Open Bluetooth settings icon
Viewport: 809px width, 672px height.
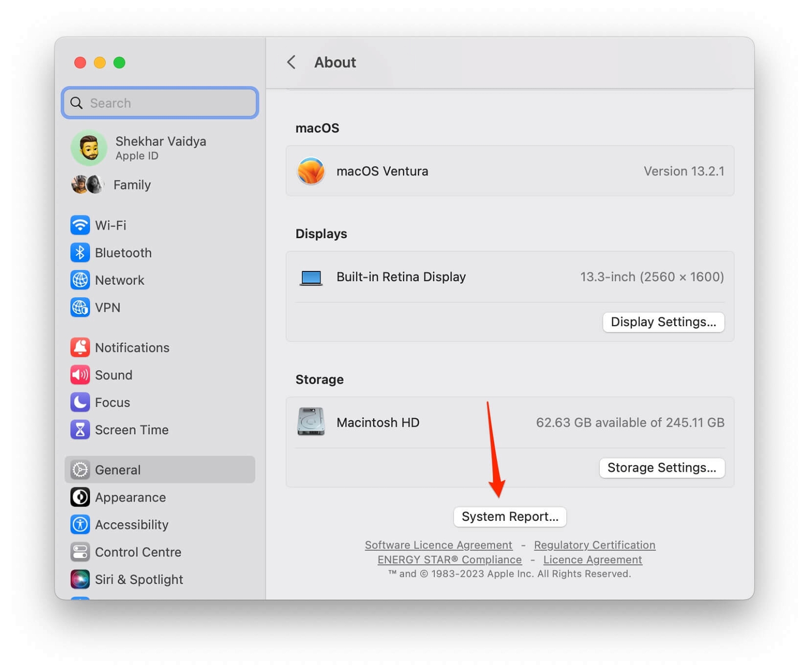click(x=80, y=252)
